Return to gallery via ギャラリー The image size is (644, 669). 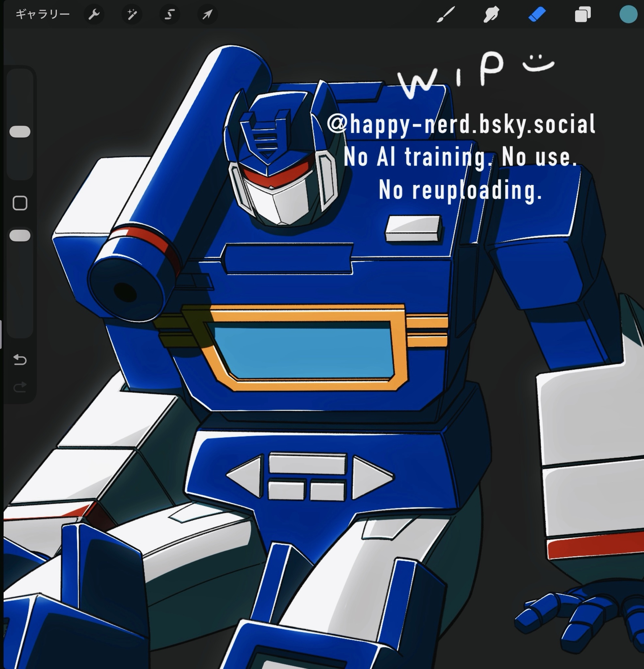43,14
